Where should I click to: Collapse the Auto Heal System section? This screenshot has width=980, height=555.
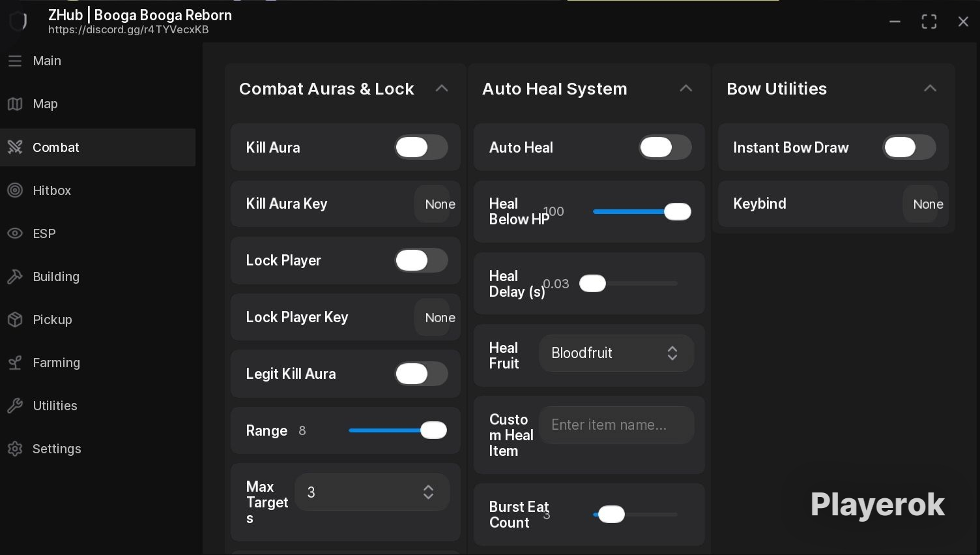point(685,89)
